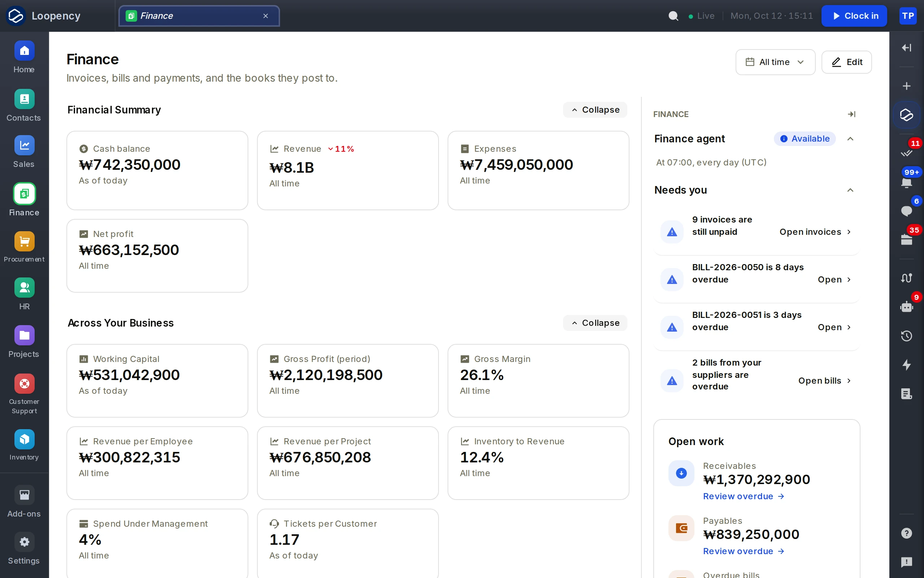
Task: Open the help question mark icon
Action: point(906,533)
